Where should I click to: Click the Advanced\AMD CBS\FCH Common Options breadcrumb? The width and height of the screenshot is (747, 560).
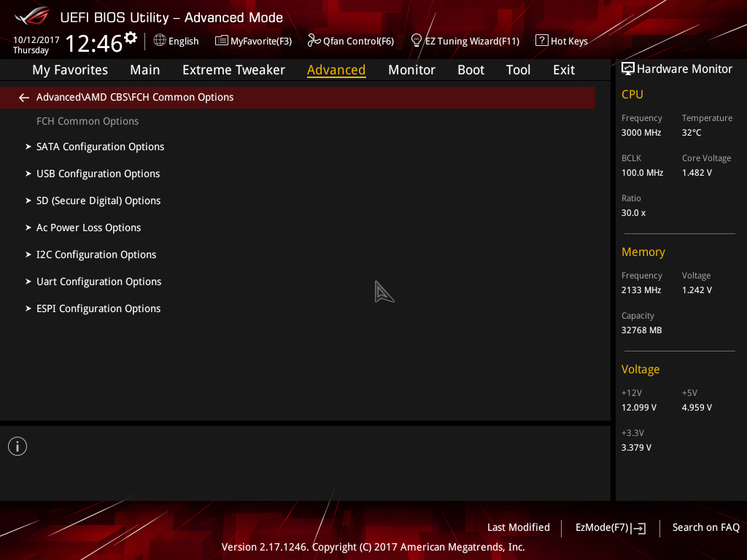click(x=135, y=97)
